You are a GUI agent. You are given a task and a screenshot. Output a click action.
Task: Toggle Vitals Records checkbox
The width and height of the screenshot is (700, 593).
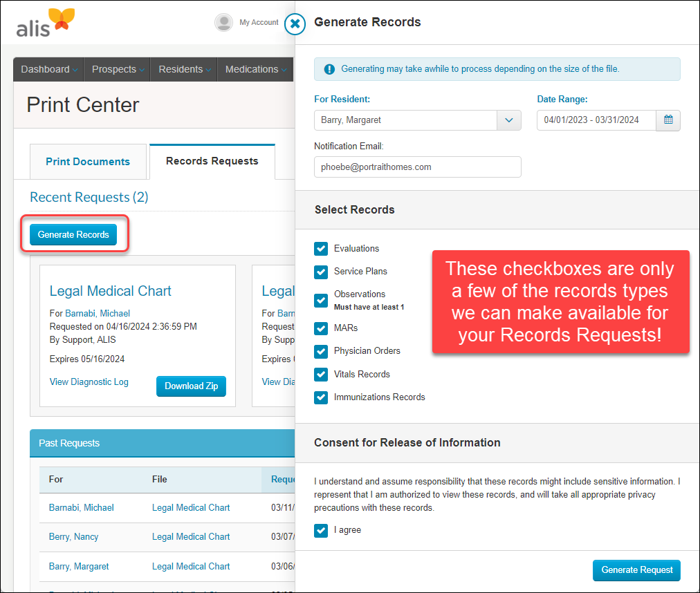[x=320, y=375]
